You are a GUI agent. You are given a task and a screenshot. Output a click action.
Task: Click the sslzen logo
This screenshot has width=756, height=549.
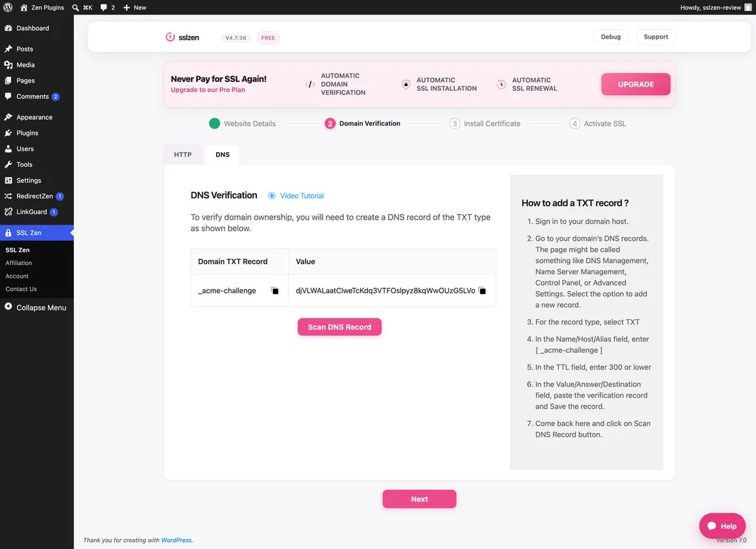point(183,37)
